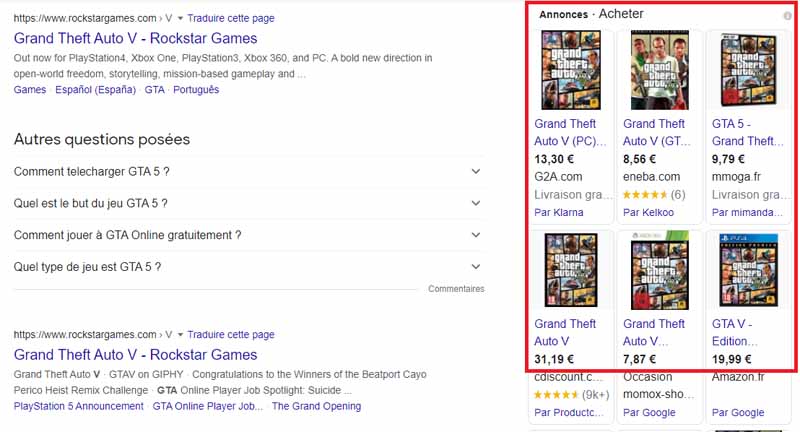Click the Autres questions posées heading

pos(102,139)
